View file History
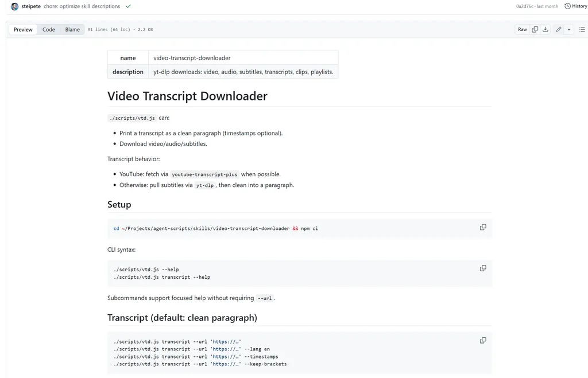Image resolution: width=588 pixels, height=378 pixels. [x=576, y=6]
